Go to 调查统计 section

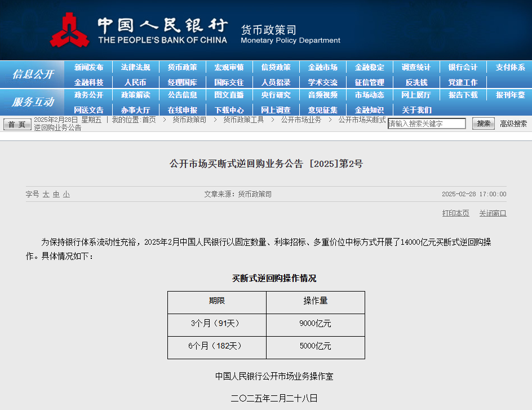[x=416, y=67]
